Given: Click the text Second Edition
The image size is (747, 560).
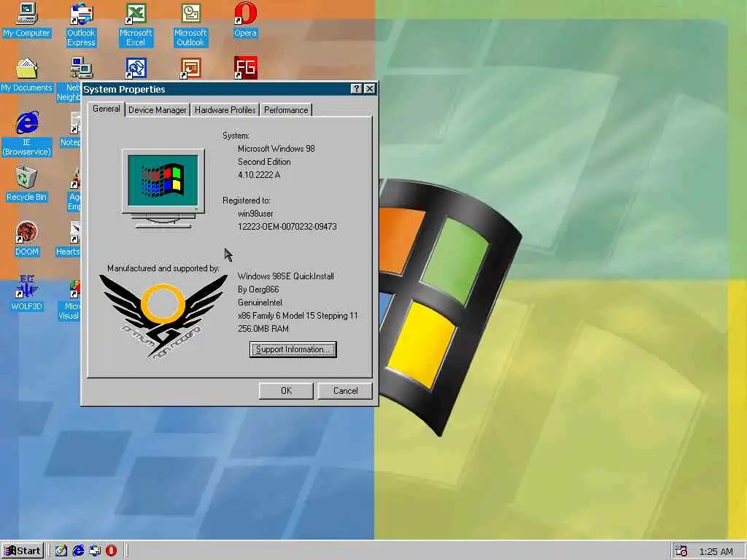Looking at the screenshot, I should coord(264,162).
